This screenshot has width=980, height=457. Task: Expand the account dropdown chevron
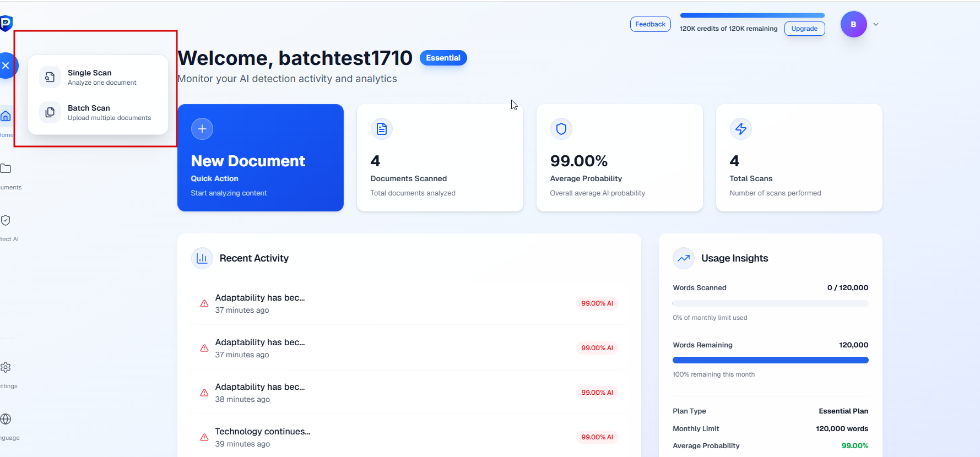[876, 24]
